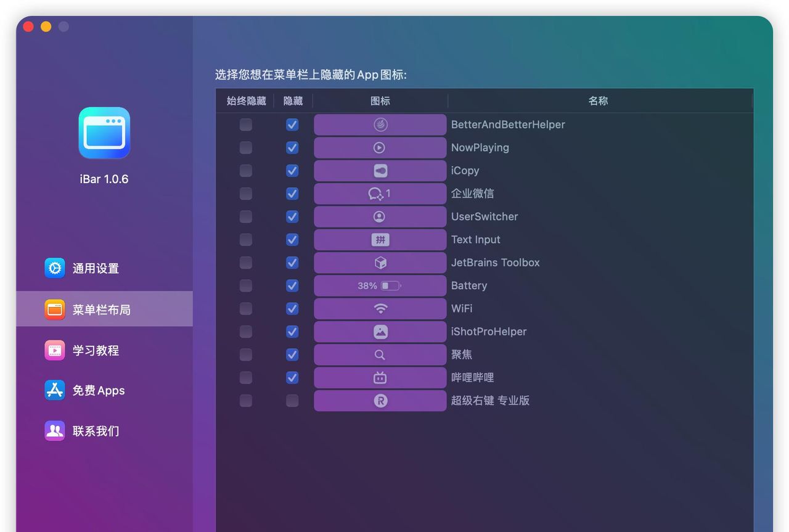Click the App Store icon beside 免费 Apps
Viewport: 789px width, 532px height.
(55, 390)
